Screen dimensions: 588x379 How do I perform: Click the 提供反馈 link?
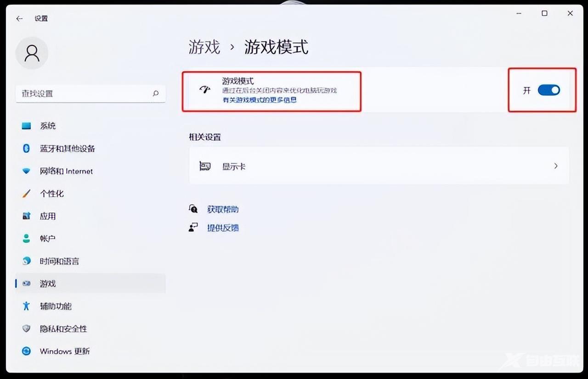tap(223, 228)
